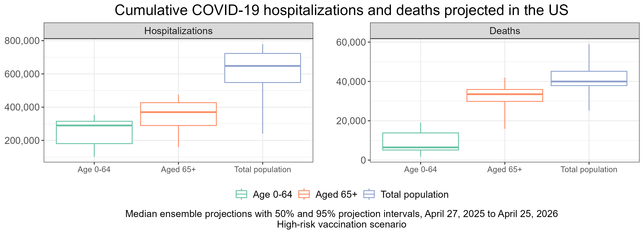
Task: Click the 800,000 y-axis tick label
Action: 22,41
